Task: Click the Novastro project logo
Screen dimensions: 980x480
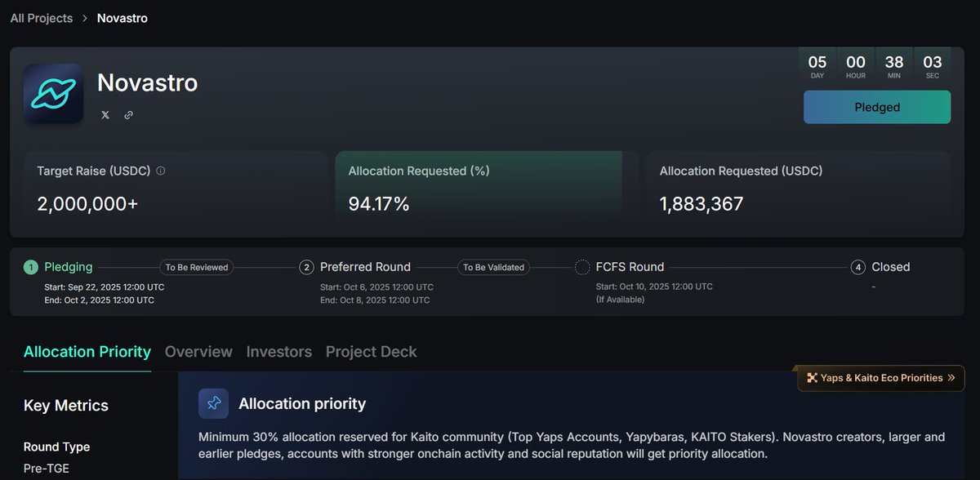Action: point(53,94)
